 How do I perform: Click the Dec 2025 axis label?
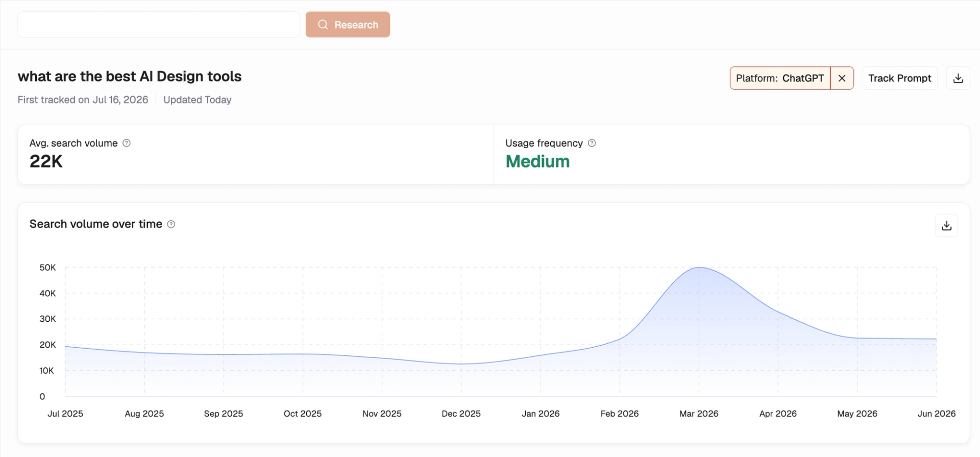461,414
